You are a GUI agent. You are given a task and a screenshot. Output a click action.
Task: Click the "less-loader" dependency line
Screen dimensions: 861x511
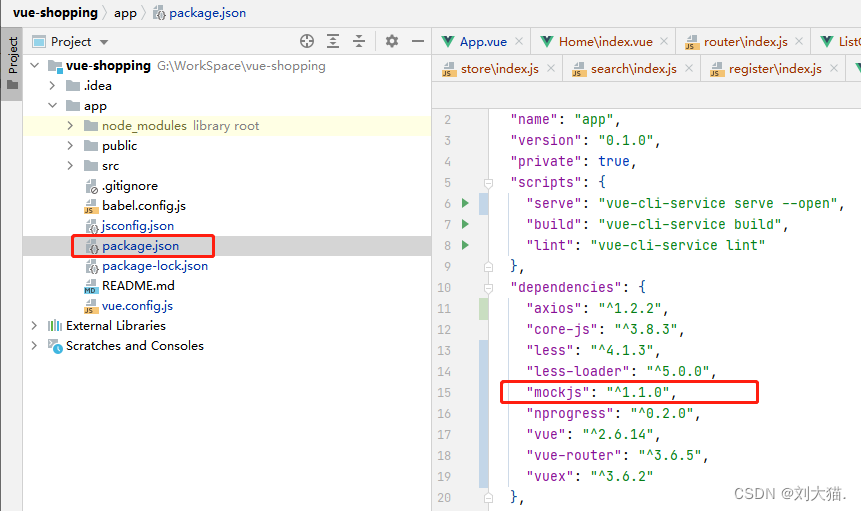click(622, 372)
